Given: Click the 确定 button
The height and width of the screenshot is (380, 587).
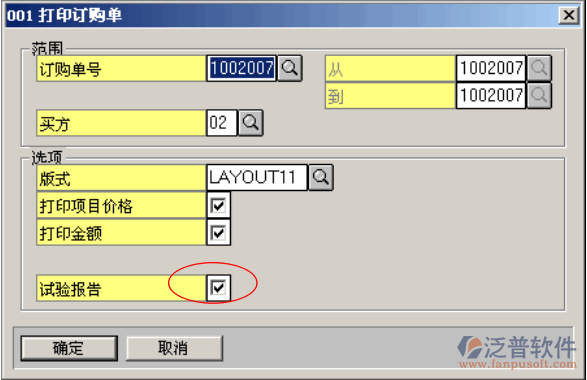Looking at the screenshot, I should coord(69,348).
